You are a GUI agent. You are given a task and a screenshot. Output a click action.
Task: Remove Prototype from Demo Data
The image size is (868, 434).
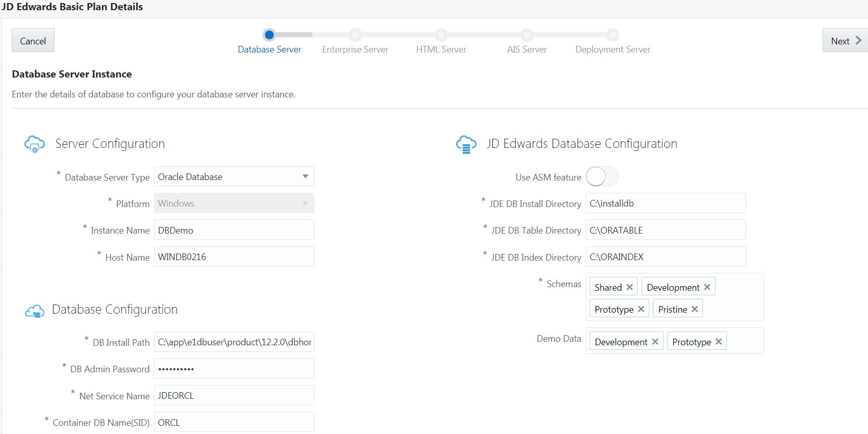pos(719,342)
